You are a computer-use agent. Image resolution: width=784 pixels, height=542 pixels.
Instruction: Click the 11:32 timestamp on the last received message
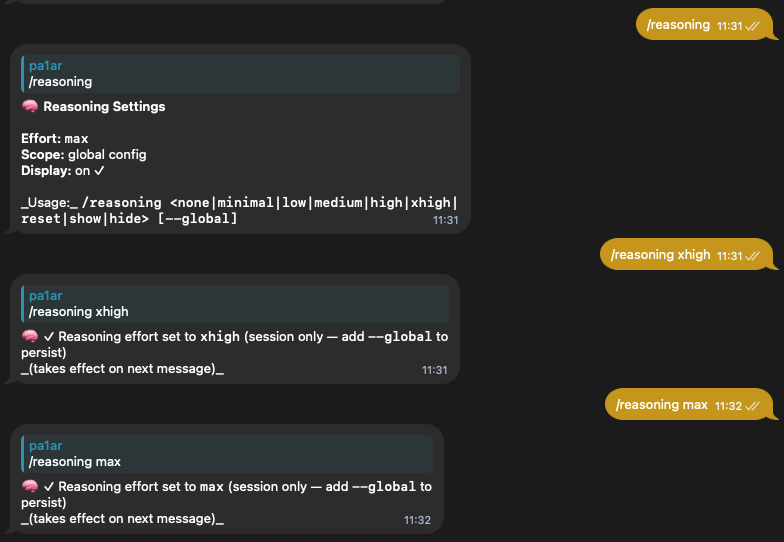click(417, 520)
